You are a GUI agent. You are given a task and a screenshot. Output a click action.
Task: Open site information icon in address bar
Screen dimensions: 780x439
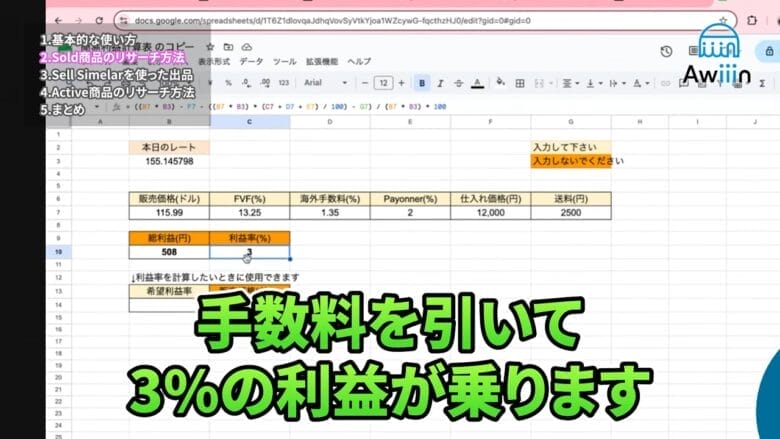point(124,21)
